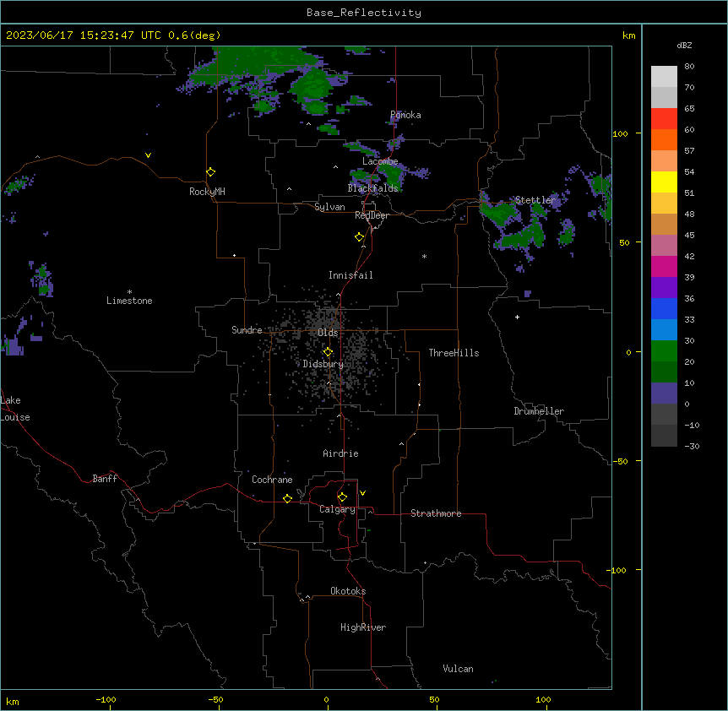Click the Cochrane town label

click(272, 480)
